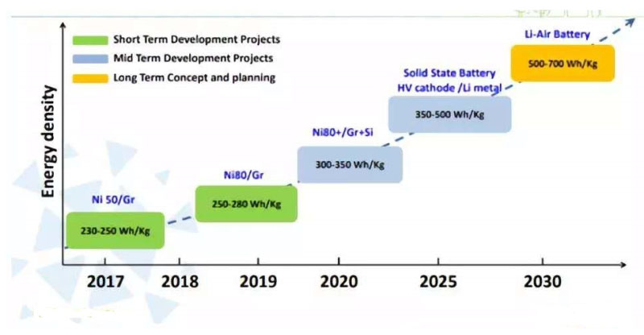
Task: Click the 2020 year on the axis
Action: click(x=339, y=283)
